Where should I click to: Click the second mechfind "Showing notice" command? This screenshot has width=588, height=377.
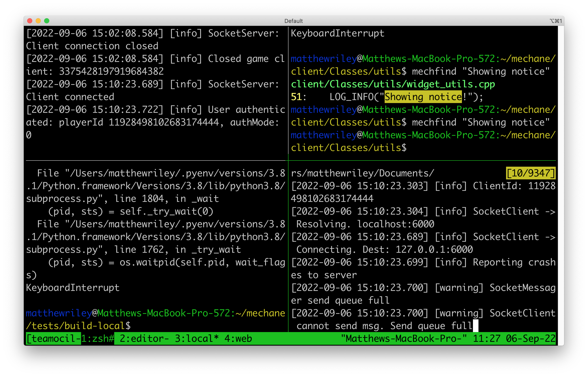[x=481, y=122]
